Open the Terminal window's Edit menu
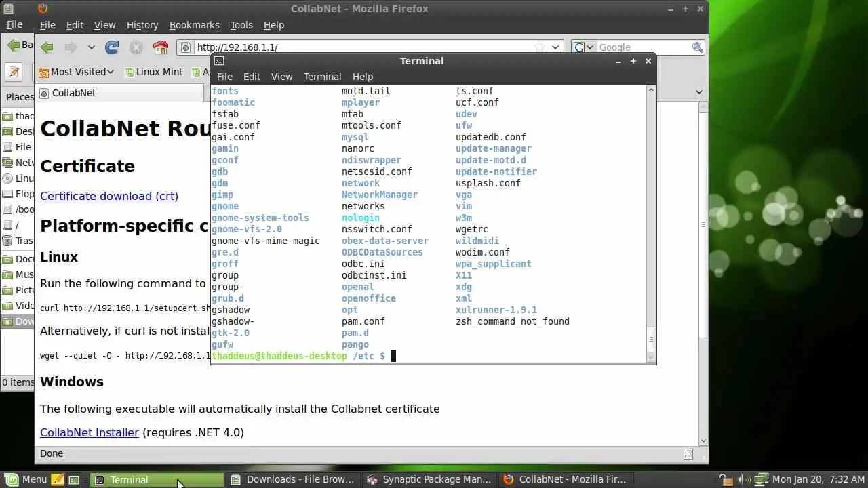 [252, 77]
